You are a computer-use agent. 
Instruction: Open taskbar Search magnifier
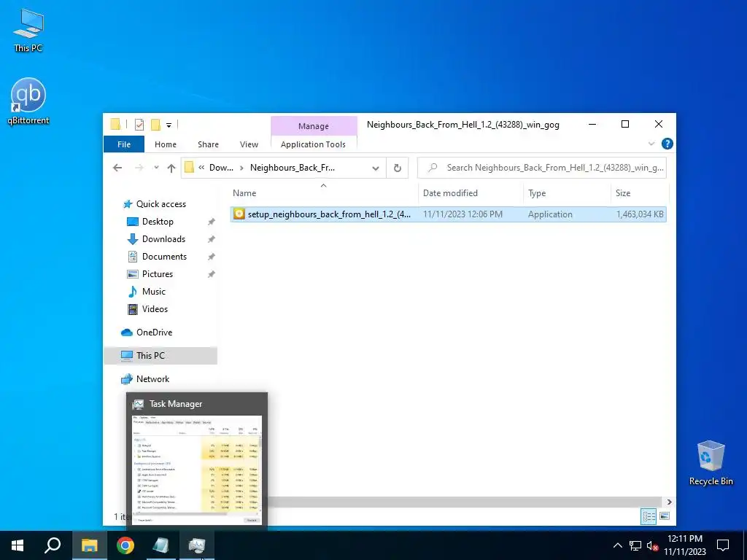[53, 545]
